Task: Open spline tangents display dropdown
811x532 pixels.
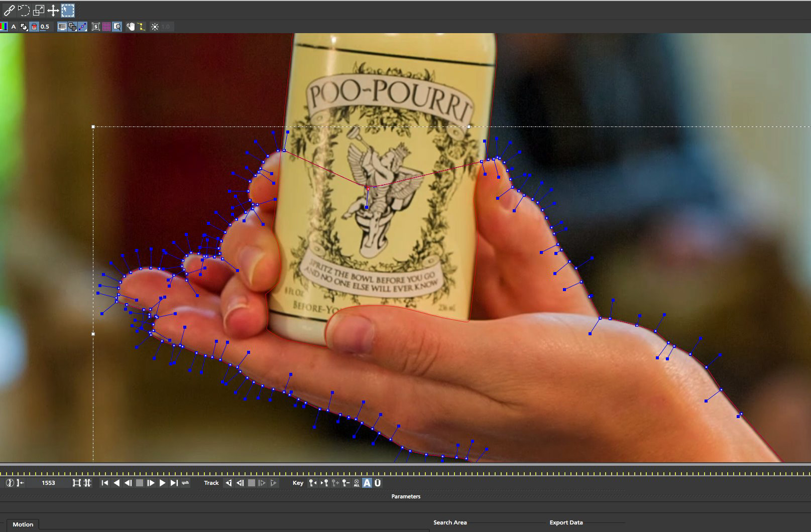Action: [82, 27]
